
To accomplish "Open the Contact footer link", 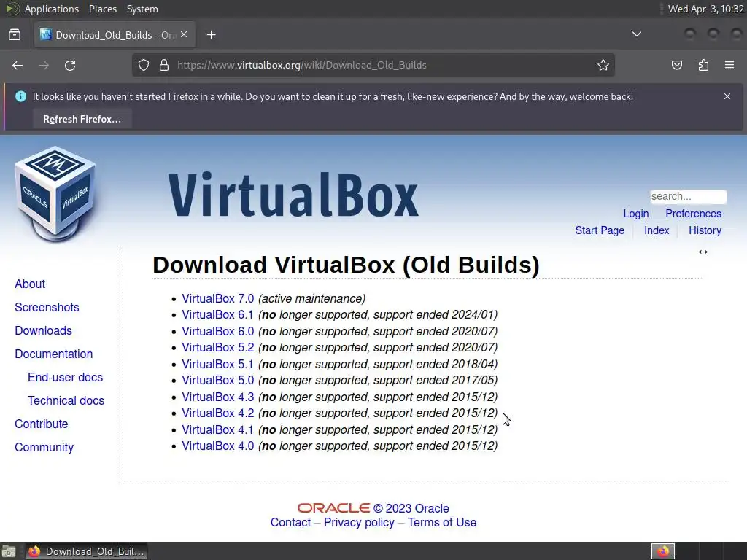I will [290, 522].
